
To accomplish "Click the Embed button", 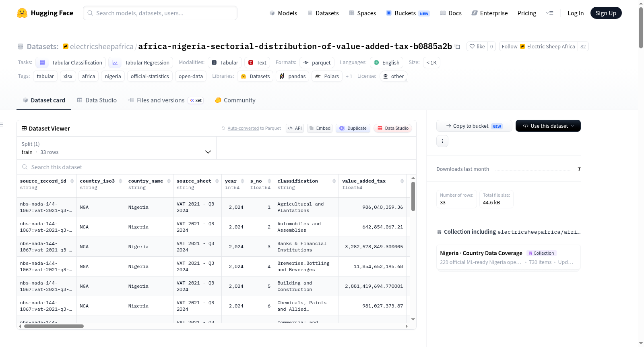I will coord(320,128).
